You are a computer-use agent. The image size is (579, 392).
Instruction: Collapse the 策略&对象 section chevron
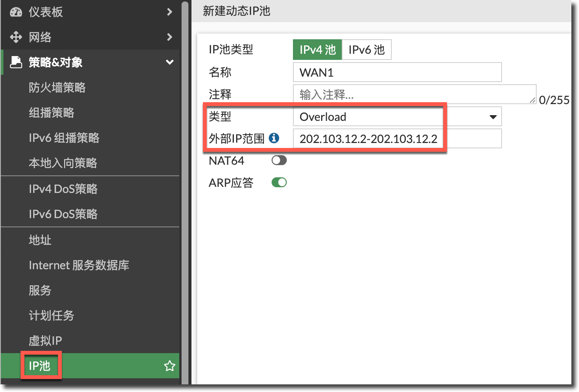click(170, 62)
